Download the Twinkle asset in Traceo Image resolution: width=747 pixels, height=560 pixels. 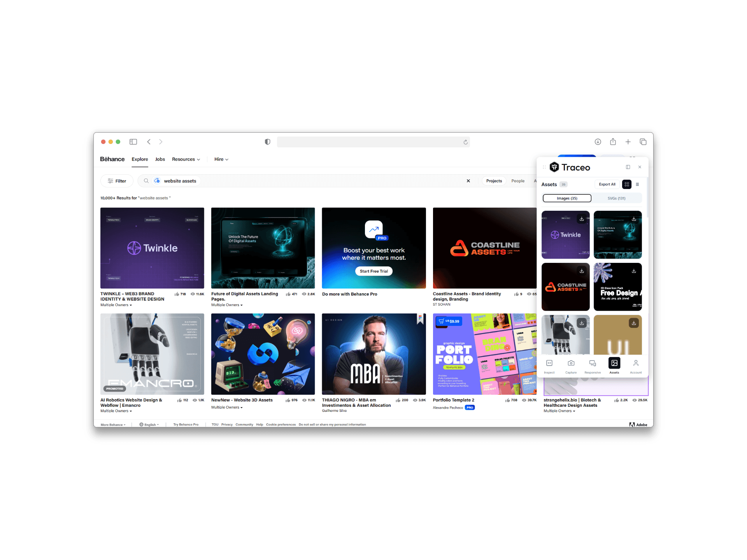pyautogui.click(x=582, y=219)
